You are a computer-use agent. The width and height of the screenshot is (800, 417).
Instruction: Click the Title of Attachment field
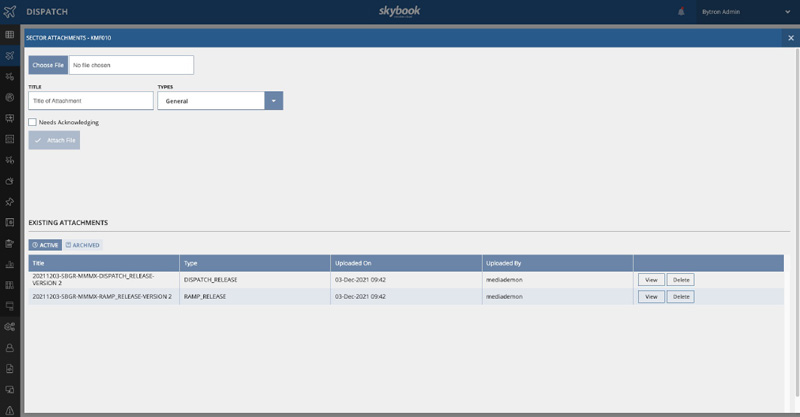pyautogui.click(x=91, y=101)
